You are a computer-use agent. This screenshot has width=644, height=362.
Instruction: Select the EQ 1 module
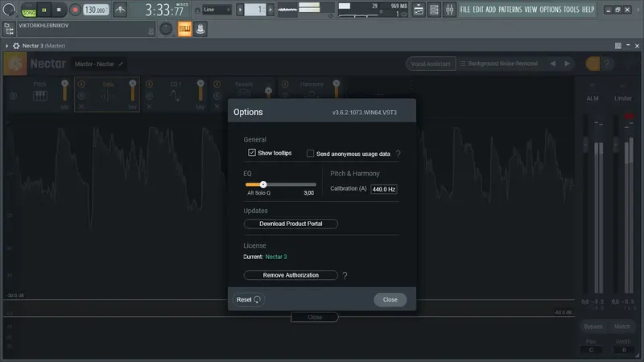175,93
